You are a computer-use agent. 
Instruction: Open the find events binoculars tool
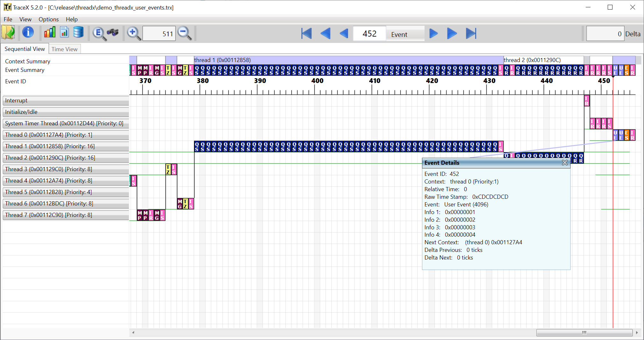(x=113, y=33)
